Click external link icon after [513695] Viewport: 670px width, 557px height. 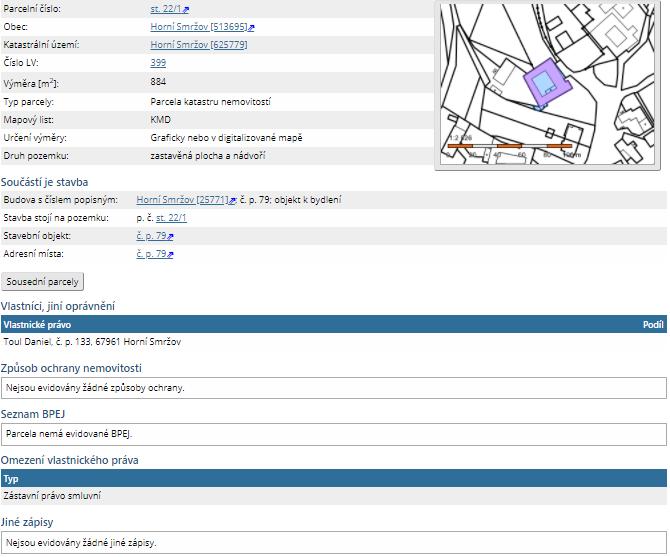click(x=251, y=27)
